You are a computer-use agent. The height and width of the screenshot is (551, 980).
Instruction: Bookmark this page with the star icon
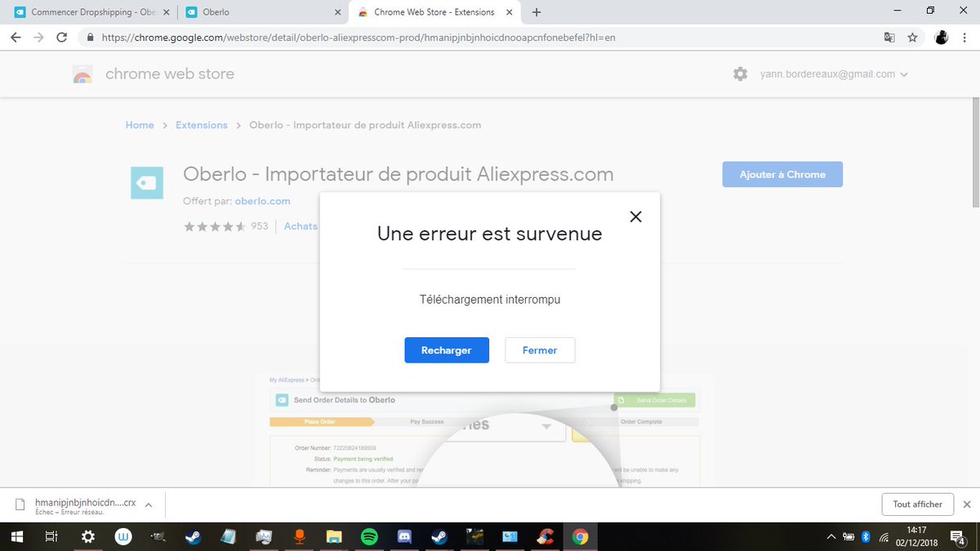(912, 38)
